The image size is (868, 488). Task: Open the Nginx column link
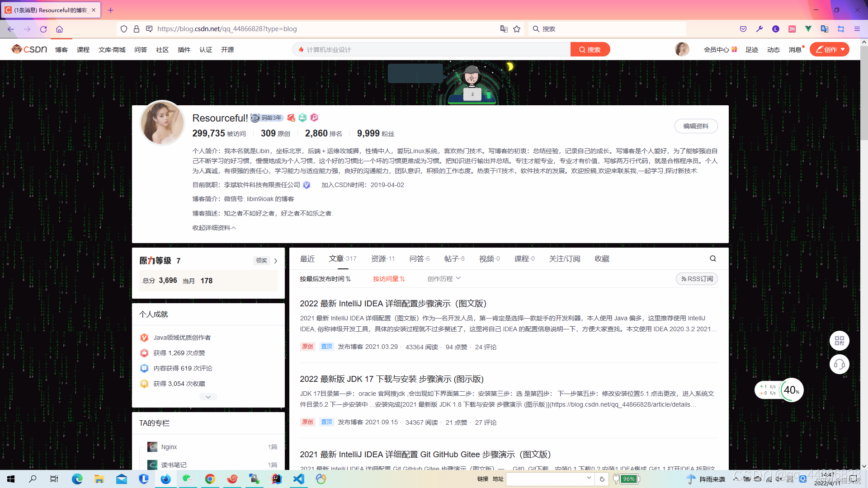169,446
